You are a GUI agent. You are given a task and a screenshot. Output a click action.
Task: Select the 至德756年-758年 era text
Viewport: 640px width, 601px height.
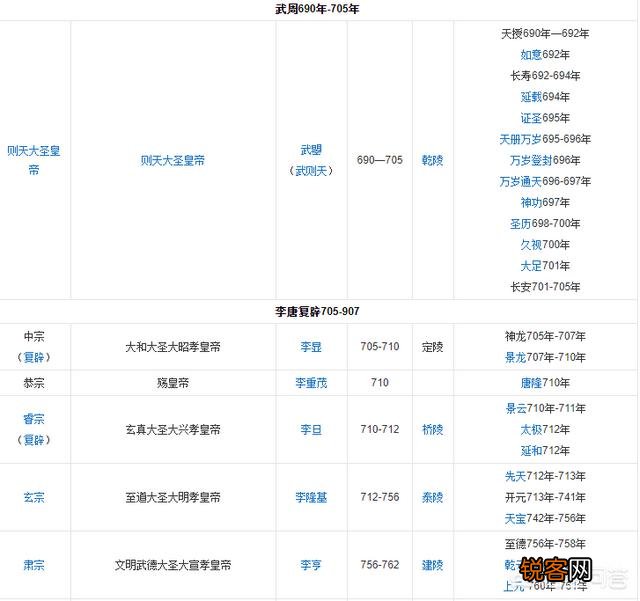(x=545, y=544)
